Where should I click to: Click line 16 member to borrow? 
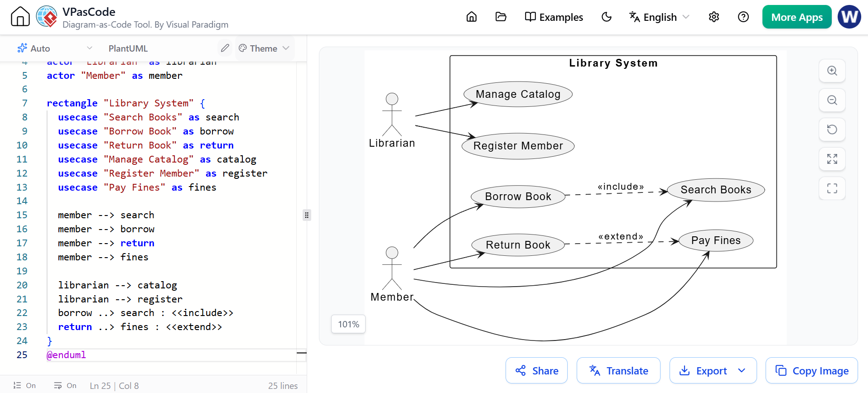point(106,229)
